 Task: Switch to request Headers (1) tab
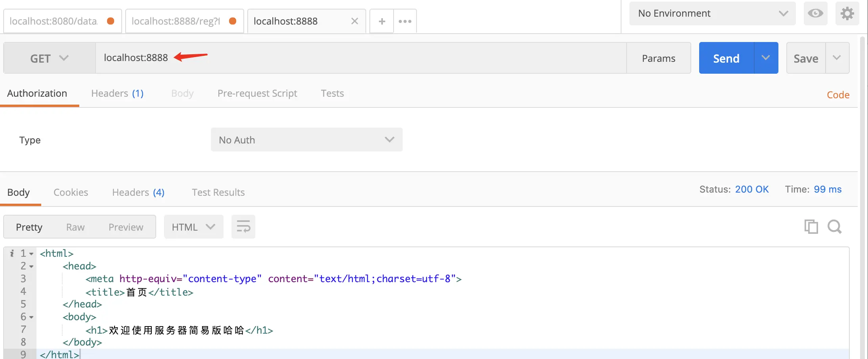pyautogui.click(x=117, y=94)
